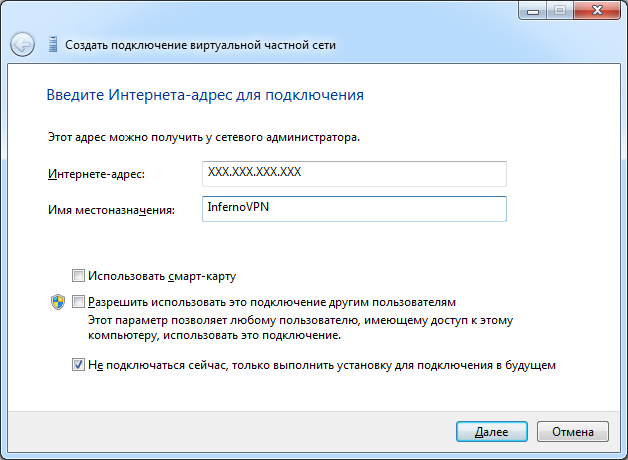Click the back arrow button
Image resolution: width=628 pixels, height=460 pixels.
tap(22, 44)
